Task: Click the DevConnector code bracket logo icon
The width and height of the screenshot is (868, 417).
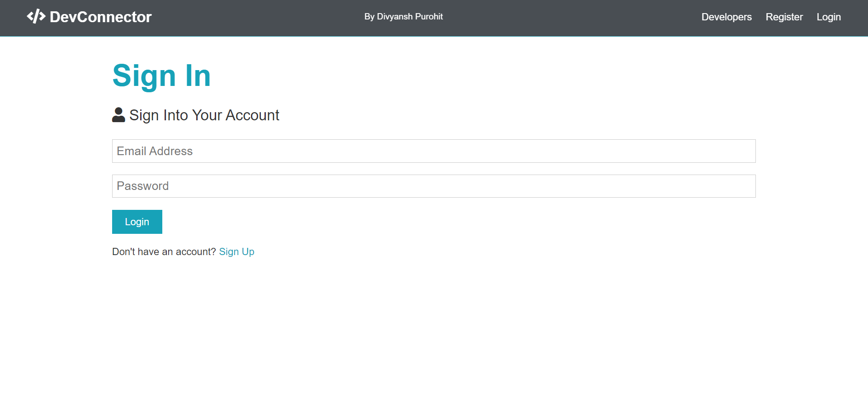Action: coord(36,16)
